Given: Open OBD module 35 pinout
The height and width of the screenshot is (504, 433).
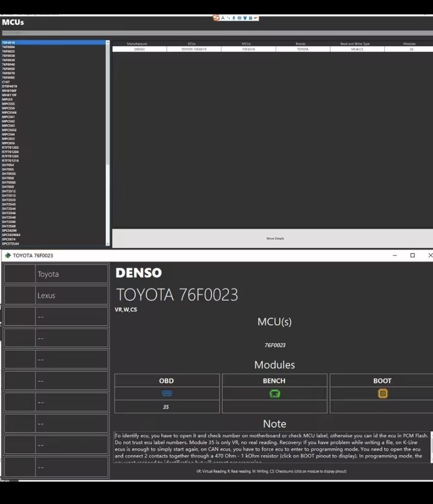Looking at the screenshot, I should coord(166,407).
